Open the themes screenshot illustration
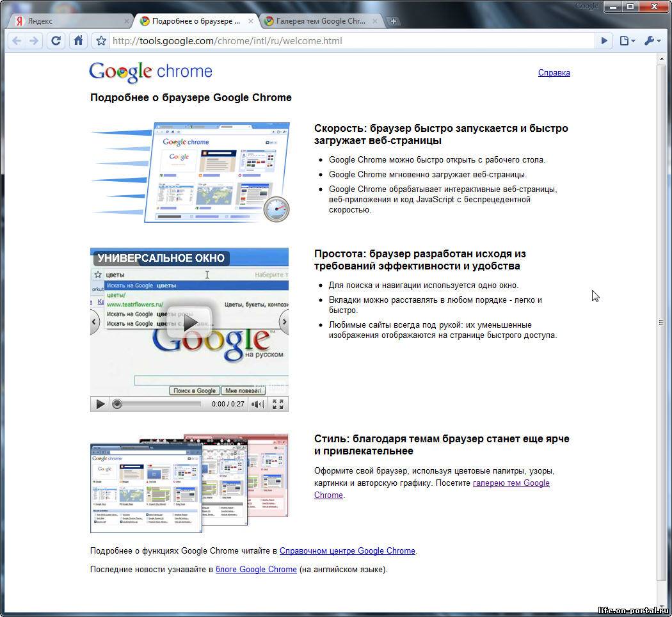The image size is (672, 617). [189, 483]
